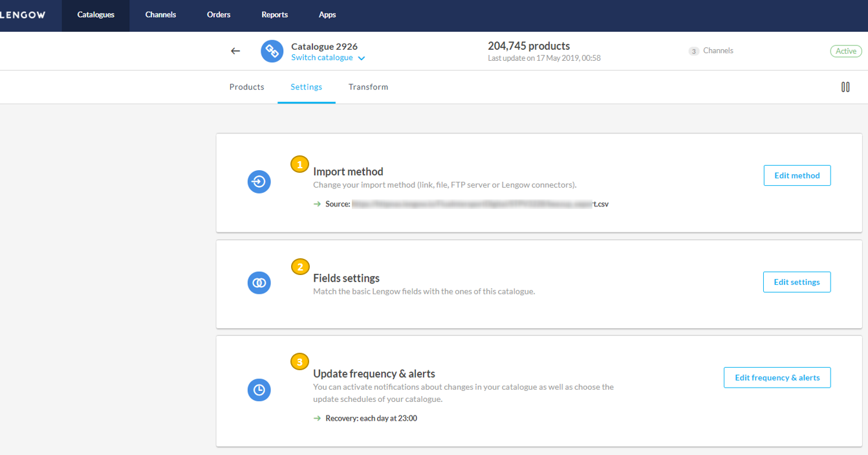Click Edit frequency & alerts button
Viewport: 868px width, 455px height.
[x=777, y=377]
